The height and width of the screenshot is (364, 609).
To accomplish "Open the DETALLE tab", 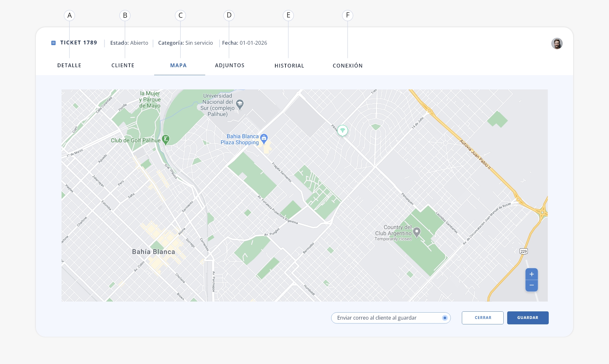I will pos(69,65).
